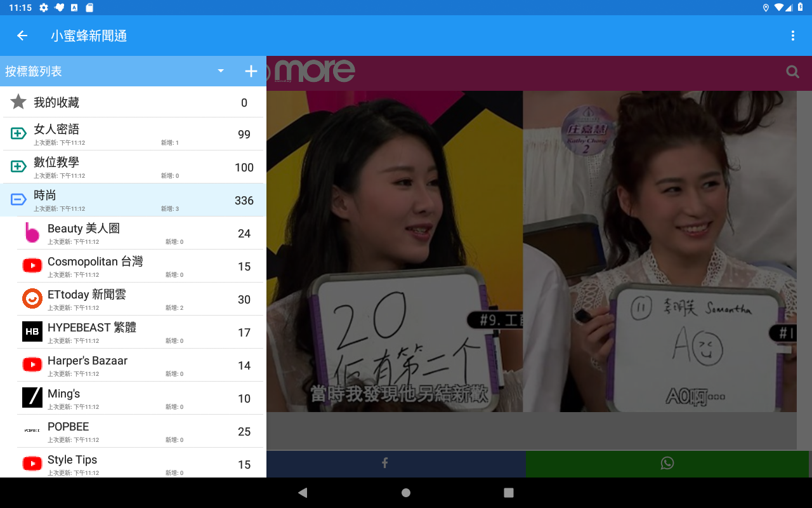This screenshot has width=812, height=508.
Task: Select the 按標籤列表 header label
Action: tap(34, 72)
